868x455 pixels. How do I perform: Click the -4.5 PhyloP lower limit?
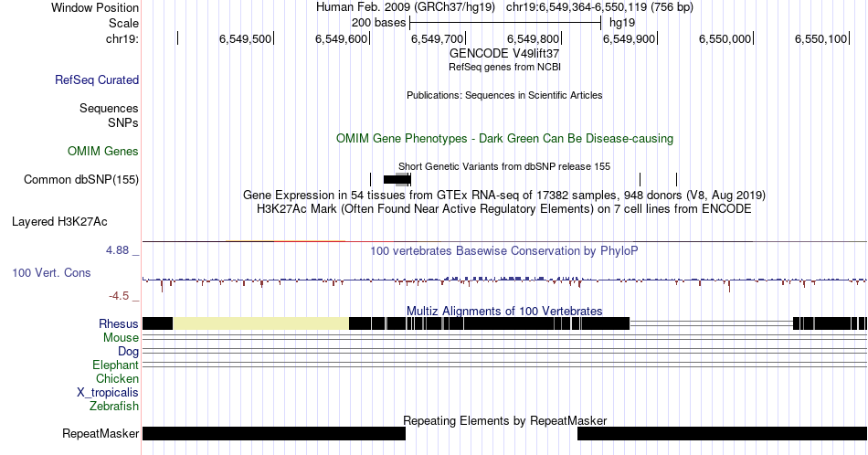tap(119, 296)
